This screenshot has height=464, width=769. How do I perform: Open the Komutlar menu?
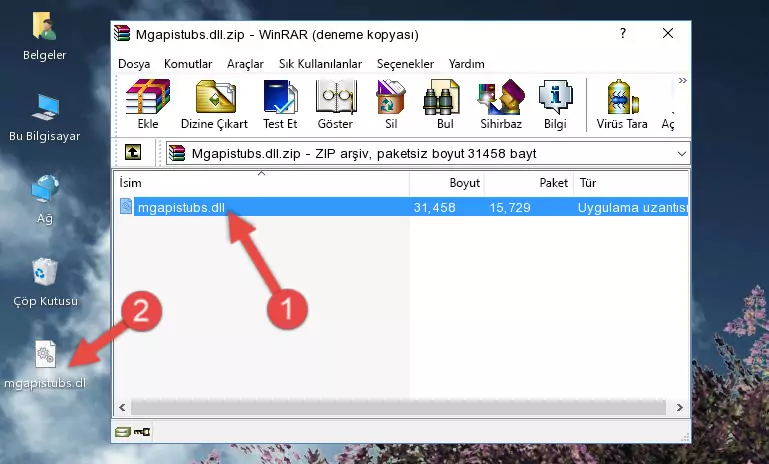point(188,64)
